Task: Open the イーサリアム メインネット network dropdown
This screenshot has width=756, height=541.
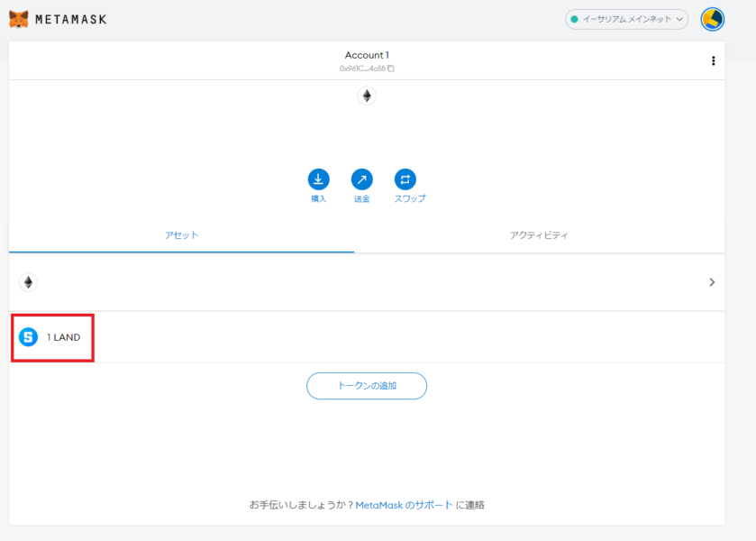Action: click(627, 19)
